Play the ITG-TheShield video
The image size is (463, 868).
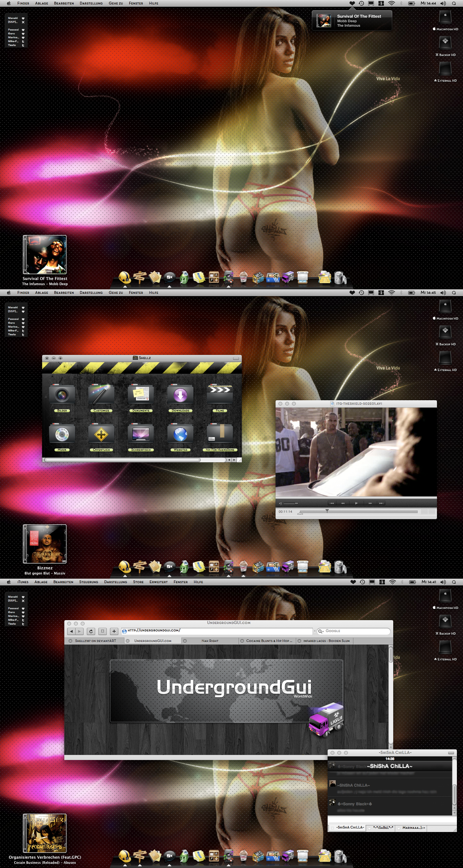click(x=356, y=503)
